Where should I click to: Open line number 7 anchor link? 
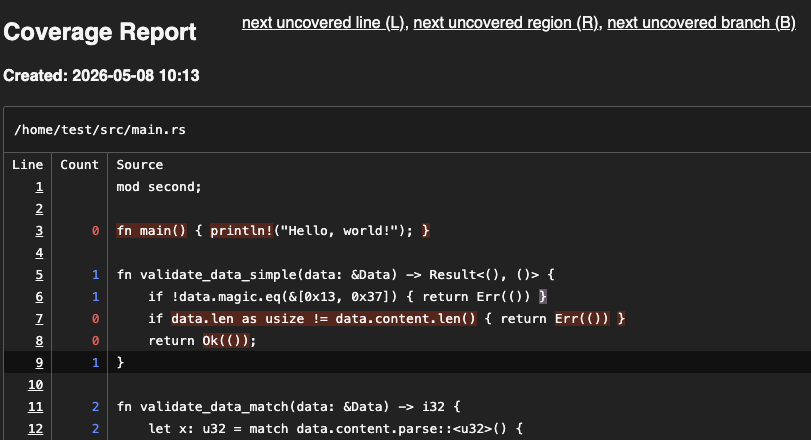click(39, 318)
